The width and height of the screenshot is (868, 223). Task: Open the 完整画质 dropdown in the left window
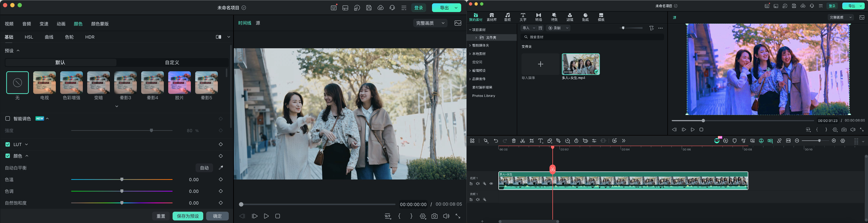(x=430, y=23)
